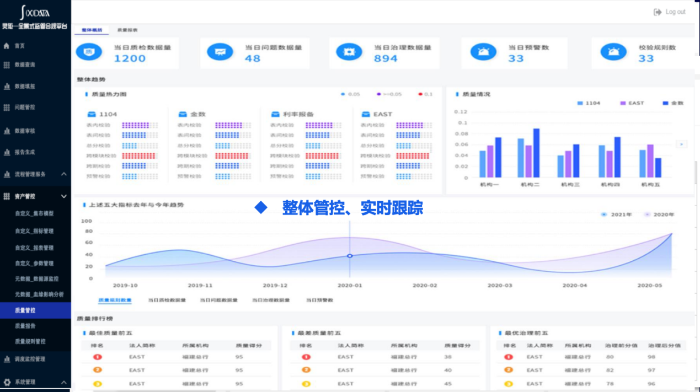Collapse the 资产管控 sidebar menu
Viewport: 700px width, 392px height.
64,196
